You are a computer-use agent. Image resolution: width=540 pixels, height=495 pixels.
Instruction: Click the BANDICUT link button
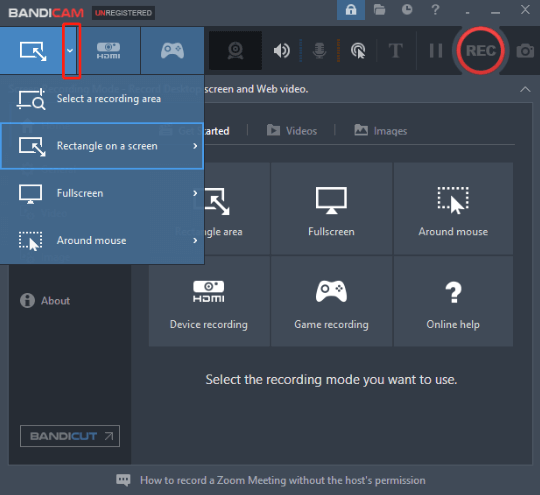[x=70, y=436]
